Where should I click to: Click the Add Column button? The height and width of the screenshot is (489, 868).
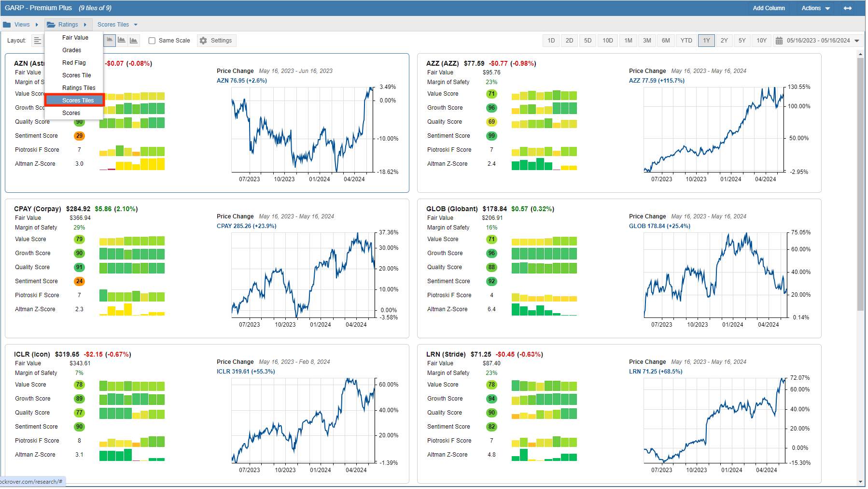(769, 8)
